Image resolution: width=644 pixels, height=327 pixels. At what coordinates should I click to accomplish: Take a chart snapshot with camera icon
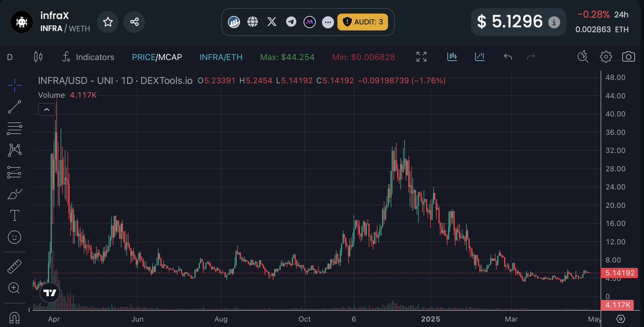click(x=628, y=56)
